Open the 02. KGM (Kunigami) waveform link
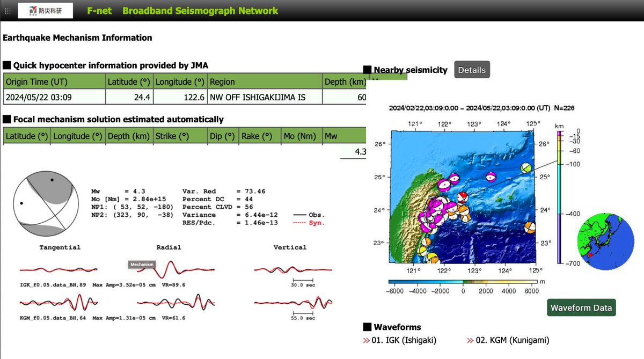 coord(513,340)
